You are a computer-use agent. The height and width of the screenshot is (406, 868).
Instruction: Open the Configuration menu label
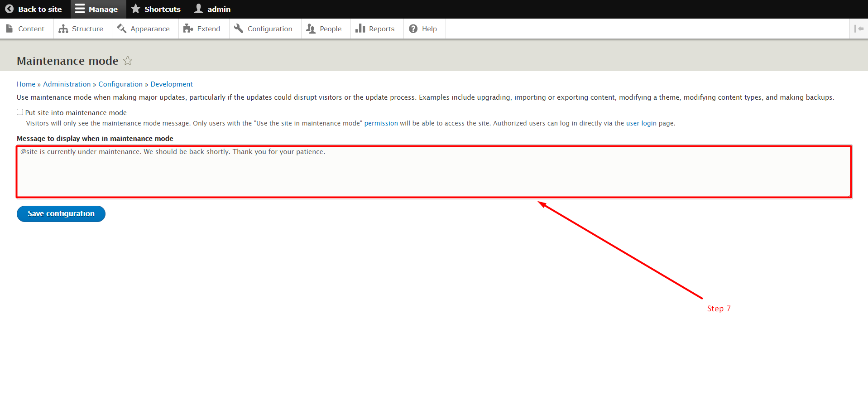tap(270, 29)
